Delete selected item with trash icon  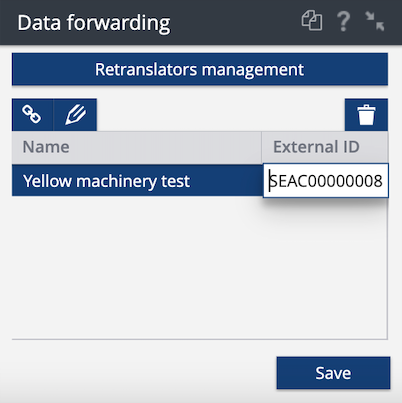pyautogui.click(x=366, y=114)
